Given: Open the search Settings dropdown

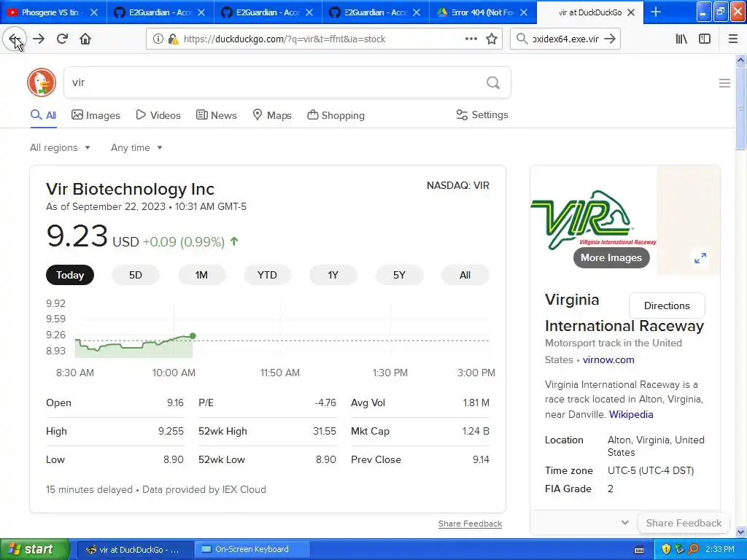Looking at the screenshot, I should [x=482, y=114].
